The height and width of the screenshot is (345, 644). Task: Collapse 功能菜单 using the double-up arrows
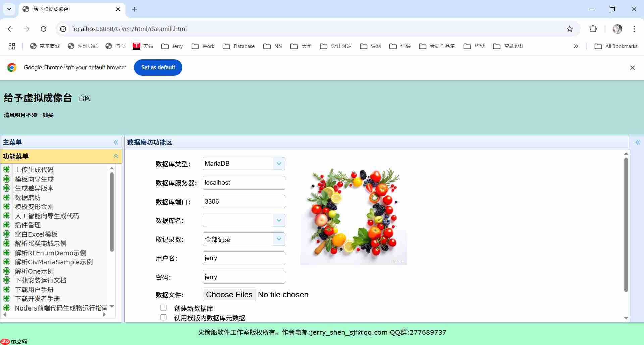[x=116, y=156]
